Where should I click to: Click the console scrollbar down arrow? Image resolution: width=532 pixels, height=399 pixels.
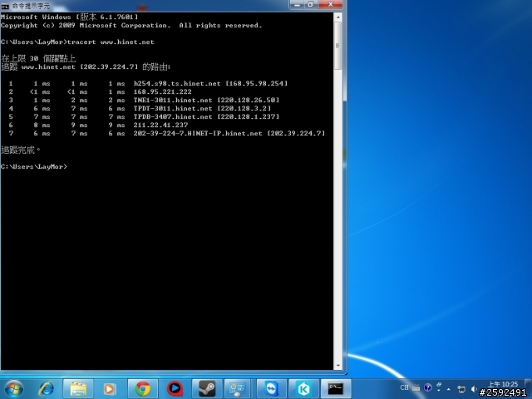pyautogui.click(x=338, y=366)
